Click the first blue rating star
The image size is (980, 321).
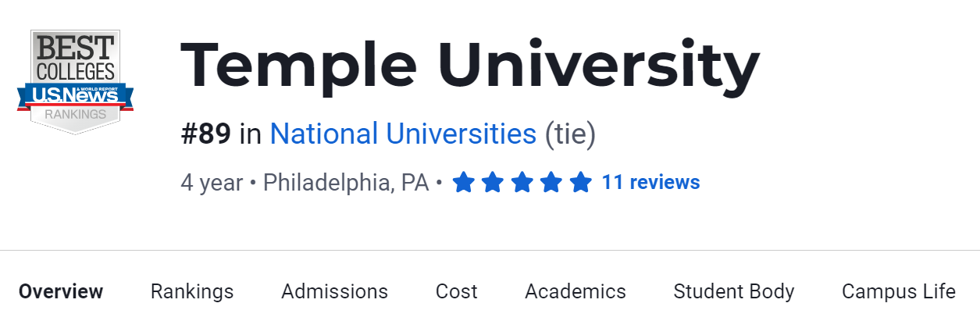point(464,183)
